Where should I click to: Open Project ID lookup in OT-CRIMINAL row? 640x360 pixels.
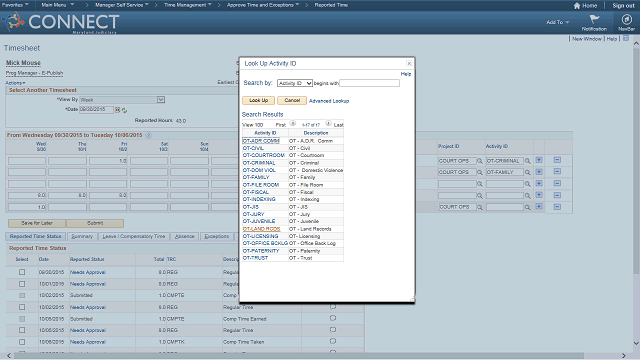click(480, 161)
